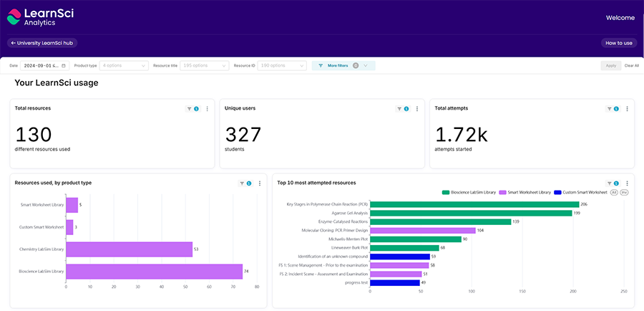Click the Date range input field
644x311 pixels.
(x=44, y=65)
